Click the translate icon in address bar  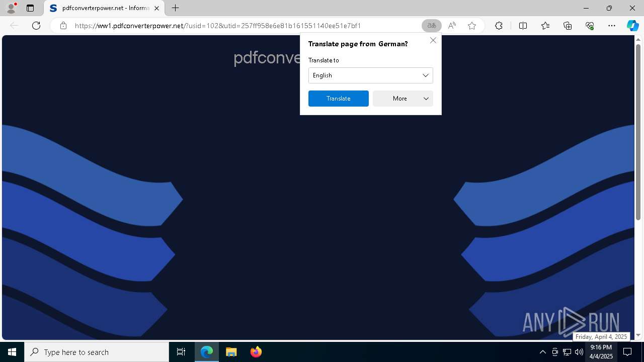tap(431, 26)
